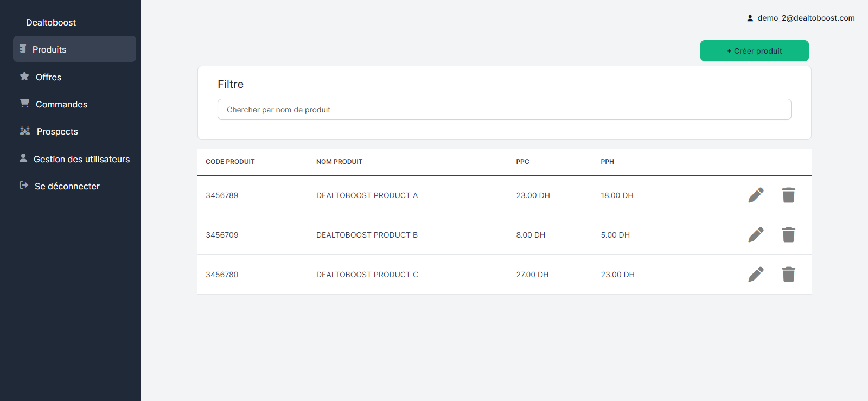Click the people icon beside Prospects
The image size is (868, 401).
[25, 130]
